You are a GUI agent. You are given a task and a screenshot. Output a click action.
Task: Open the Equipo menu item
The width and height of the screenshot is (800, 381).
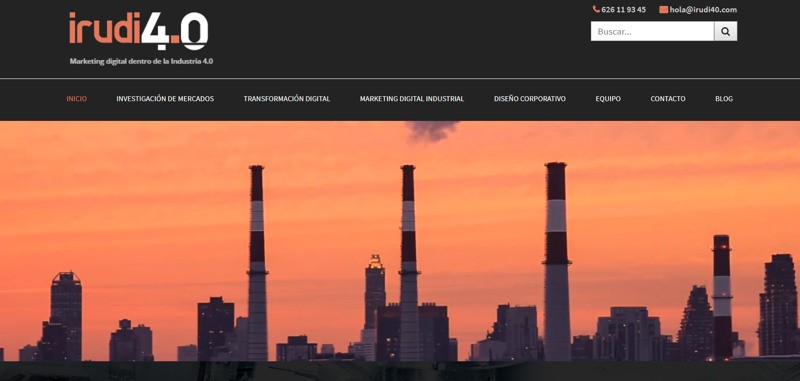pyautogui.click(x=608, y=99)
